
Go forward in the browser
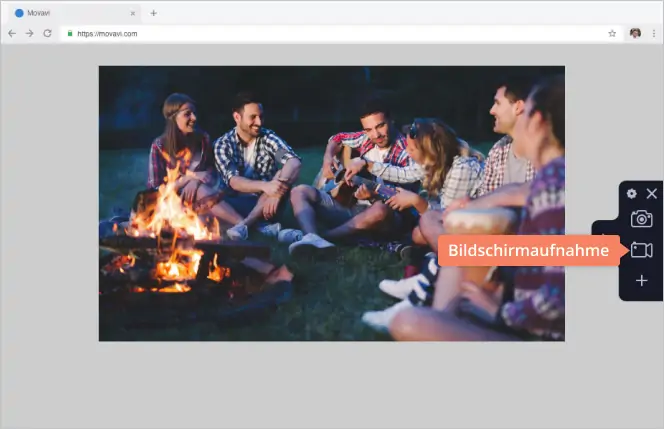point(29,33)
